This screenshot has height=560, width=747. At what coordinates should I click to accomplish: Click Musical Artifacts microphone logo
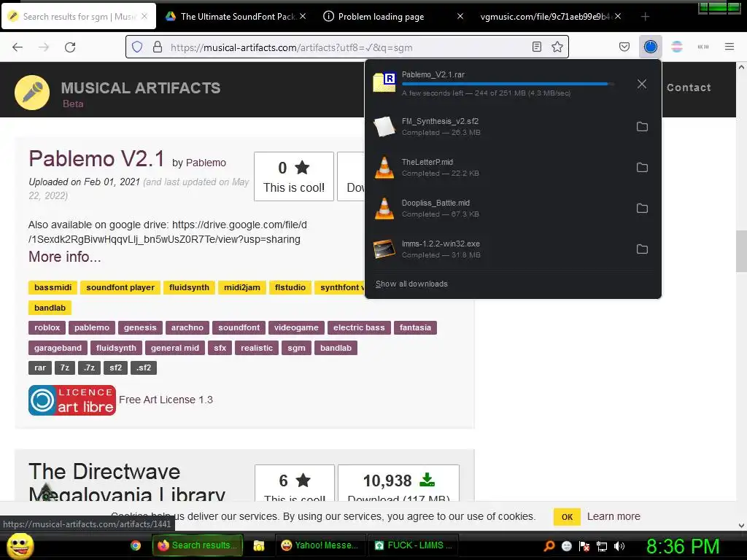pyautogui.click(x=32, y=93)
